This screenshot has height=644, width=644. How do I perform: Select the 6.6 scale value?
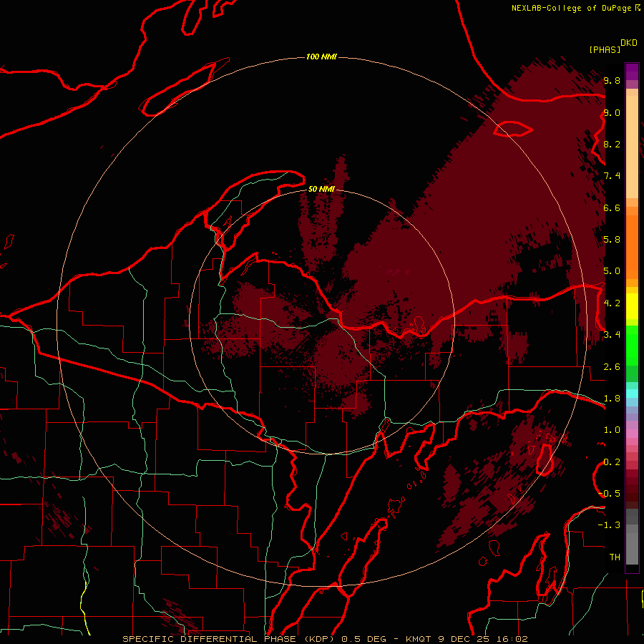tap(612, 208)
